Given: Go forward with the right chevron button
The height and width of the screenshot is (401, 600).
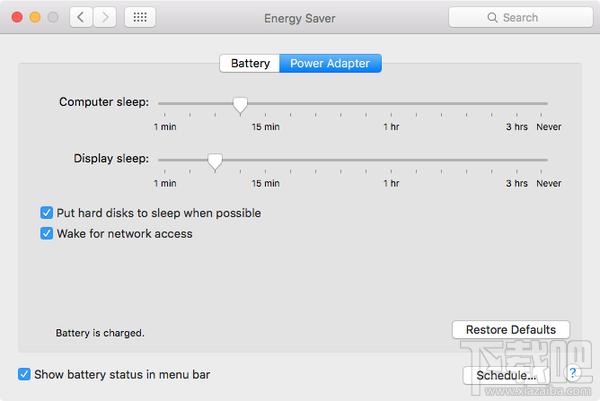Looking at the screenshot, I should pyautogui.click(x=105, y=17).
